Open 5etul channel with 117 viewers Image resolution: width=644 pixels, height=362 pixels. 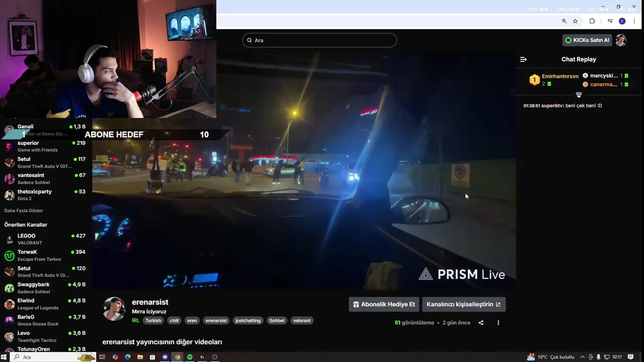[x=45, y=162]
